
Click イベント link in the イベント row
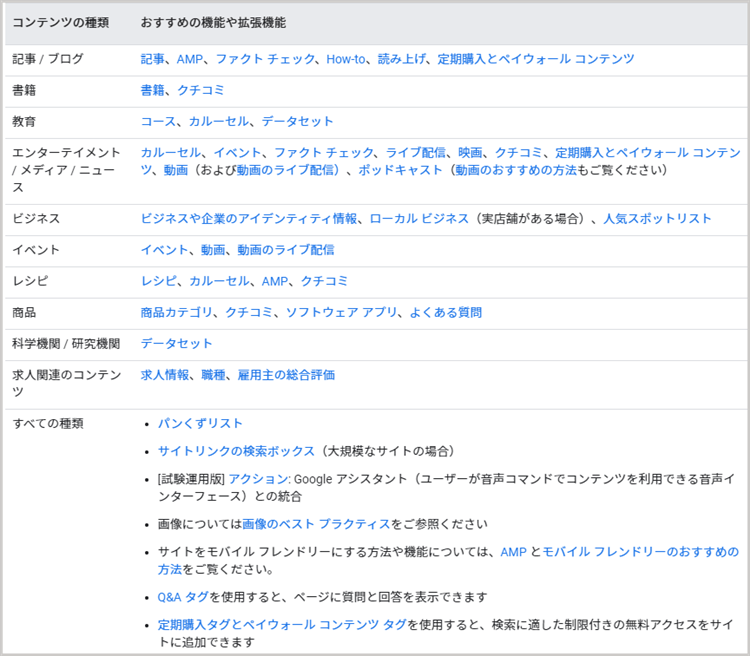[164, 250]
